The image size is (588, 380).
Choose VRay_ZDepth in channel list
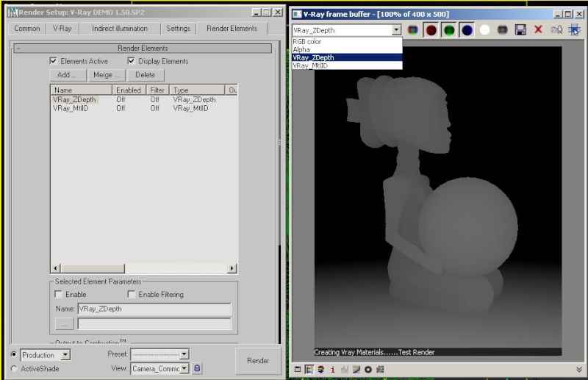(x=347, y=57)
